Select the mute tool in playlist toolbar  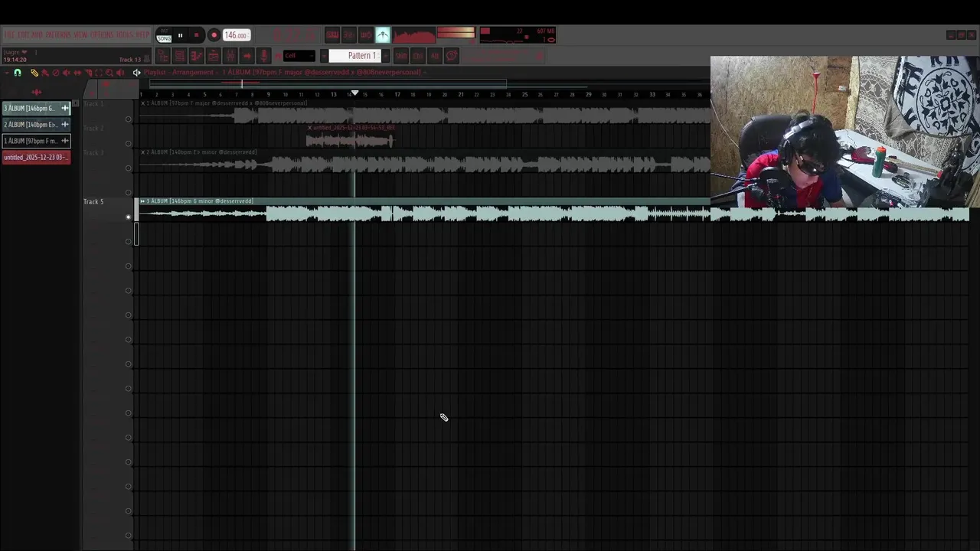tap(67, 73)
